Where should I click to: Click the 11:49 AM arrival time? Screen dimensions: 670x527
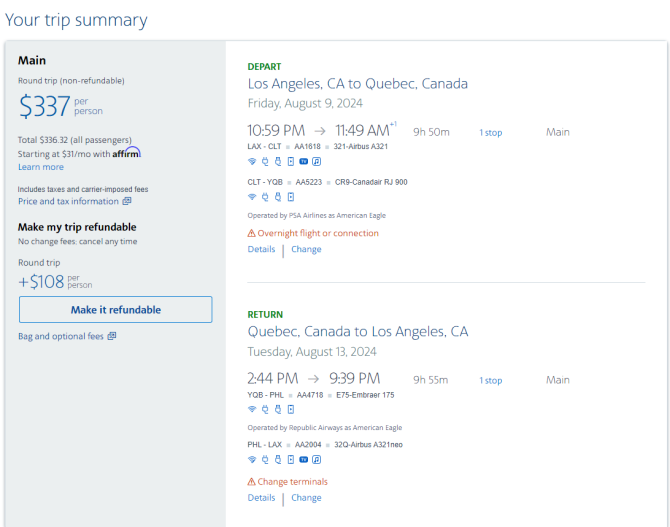click(362, 130)
